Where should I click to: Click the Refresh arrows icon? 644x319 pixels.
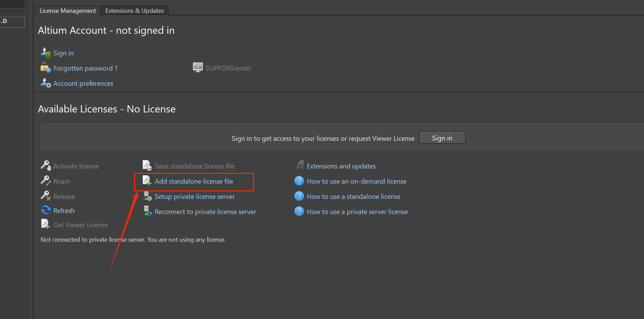[46, 210]
